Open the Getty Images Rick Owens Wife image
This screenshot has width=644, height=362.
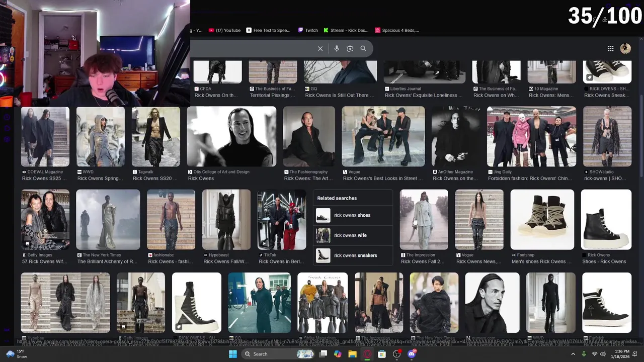(x=45, y=219)
